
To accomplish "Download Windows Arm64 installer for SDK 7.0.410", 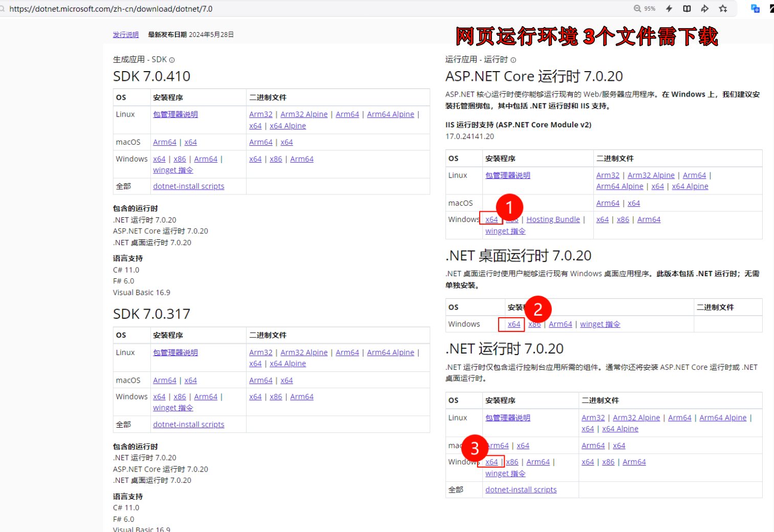I will pyautogui.click(x=206, y=159).
